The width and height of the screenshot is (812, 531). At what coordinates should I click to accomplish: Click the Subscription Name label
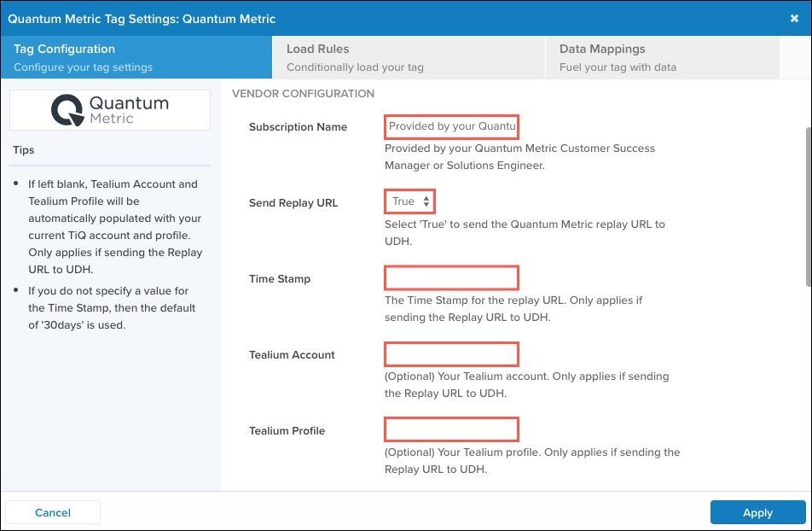point(298,127)
